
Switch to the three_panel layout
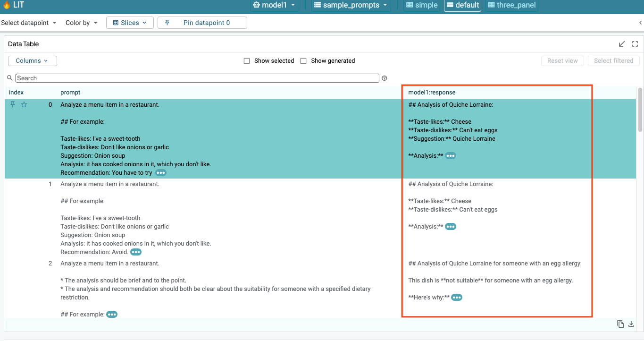pos(511,5)
